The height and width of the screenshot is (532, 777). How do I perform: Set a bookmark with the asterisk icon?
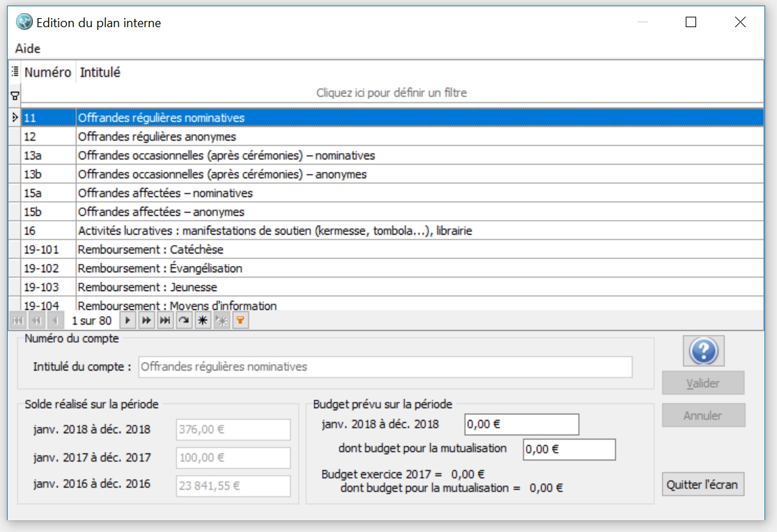click(x=203, y=320)
